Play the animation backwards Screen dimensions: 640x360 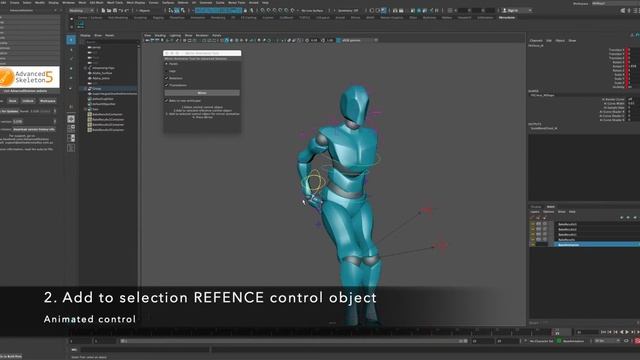(x=621, y=332)
